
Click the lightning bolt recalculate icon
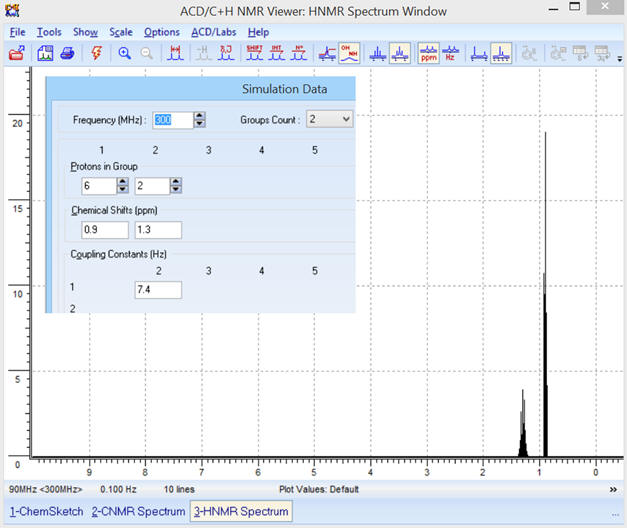(x=96, y=53)
